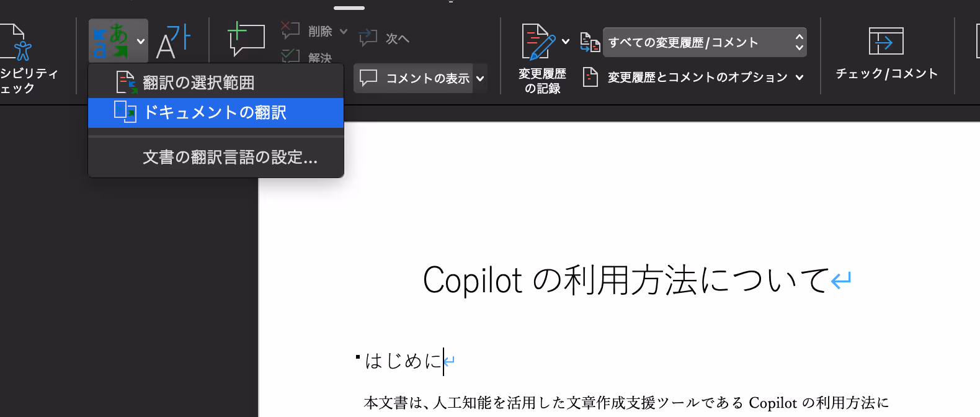Open the 変更履歴の記録 dropdown arrow
The height and width of the screenshot is (417, 980).
click(566, 42)
